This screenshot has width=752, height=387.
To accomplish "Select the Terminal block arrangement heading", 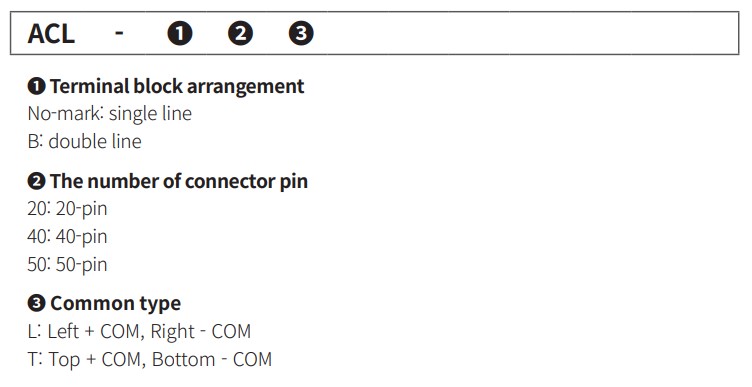I will tap(177, 87).
